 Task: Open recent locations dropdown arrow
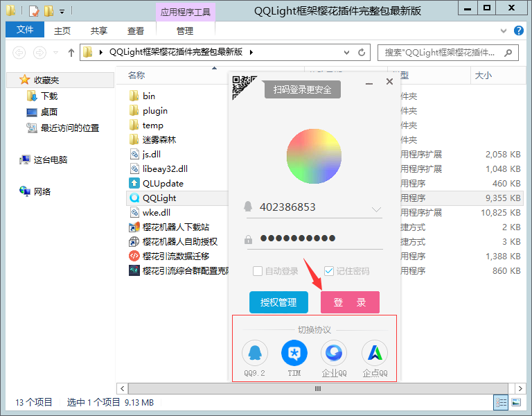click(x=55, y=53)
